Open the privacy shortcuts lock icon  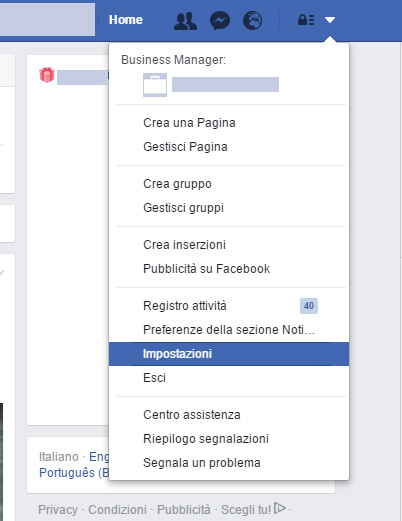pos(306,20)
